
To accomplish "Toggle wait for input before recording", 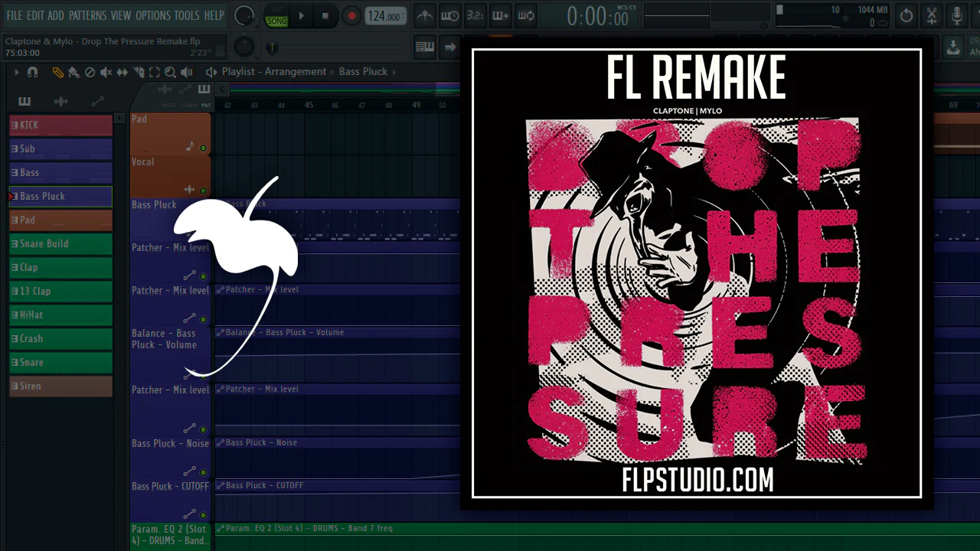I will click(x=451, y=15).
